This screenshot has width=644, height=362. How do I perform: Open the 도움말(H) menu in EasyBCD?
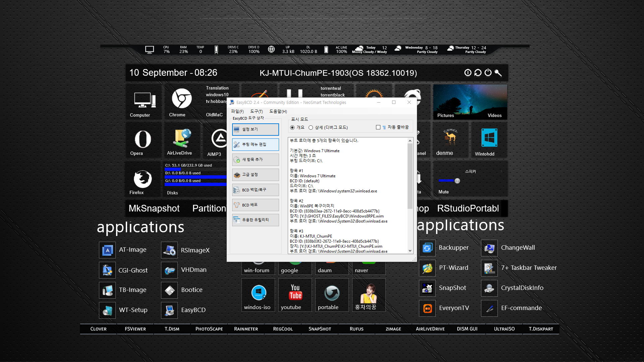(x=278, y=111)
